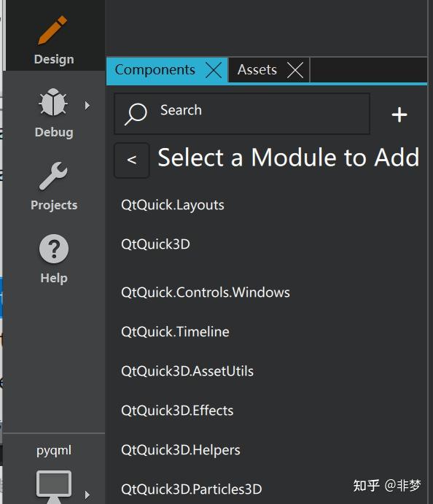Click the plus icon to add module
Viewport: 433px width, 504px height.
click(x=399, y=115)
